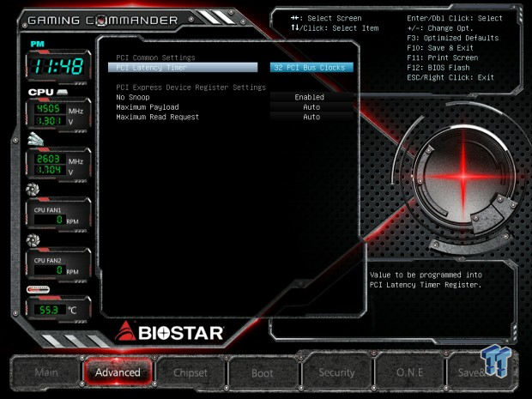Screen dimensions: 532x399
Task: Click the temperature thermometer icon
Action: point(38,289)
